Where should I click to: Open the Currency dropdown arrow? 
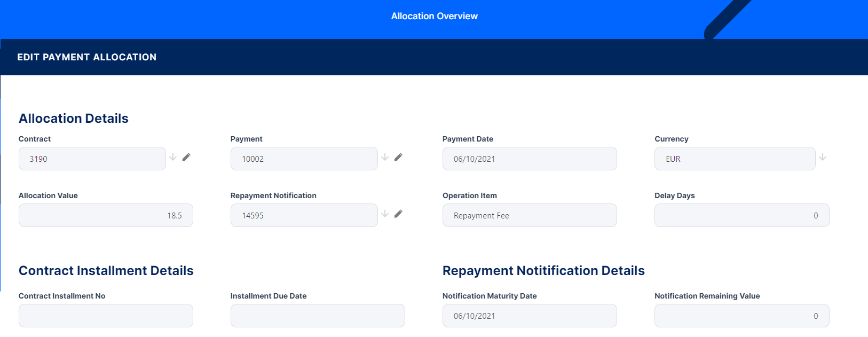[823, 157]
